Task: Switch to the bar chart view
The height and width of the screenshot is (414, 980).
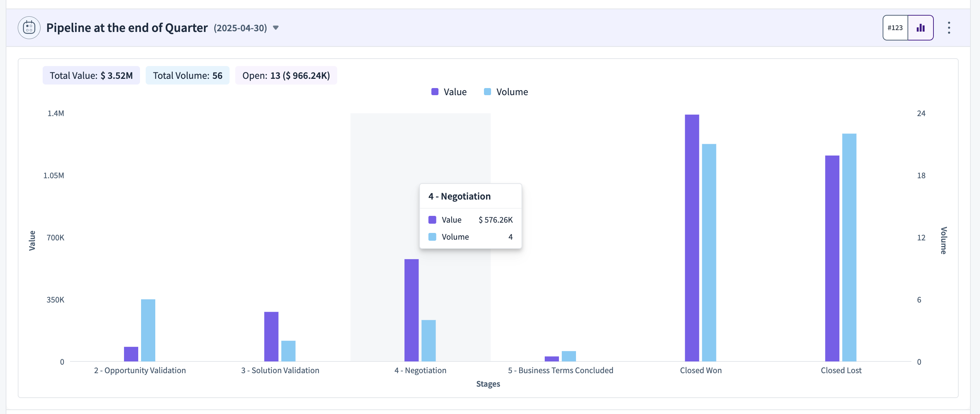Action: (x=921, y=28)
